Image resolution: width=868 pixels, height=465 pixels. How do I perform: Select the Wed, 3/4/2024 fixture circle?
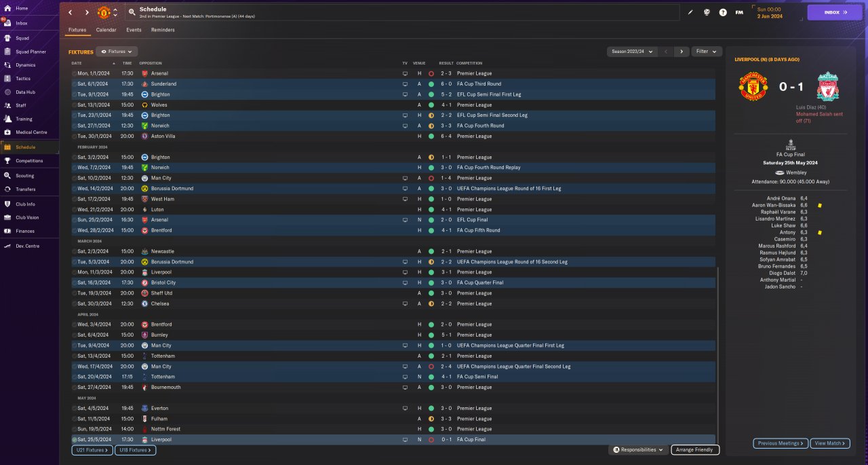pos(75,324)
